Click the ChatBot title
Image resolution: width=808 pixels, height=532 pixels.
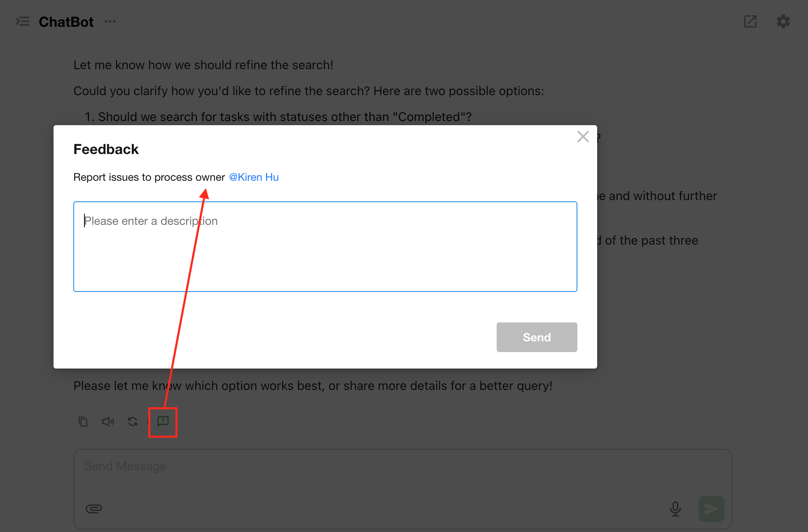pyautogui.click(x=66, y=22)
